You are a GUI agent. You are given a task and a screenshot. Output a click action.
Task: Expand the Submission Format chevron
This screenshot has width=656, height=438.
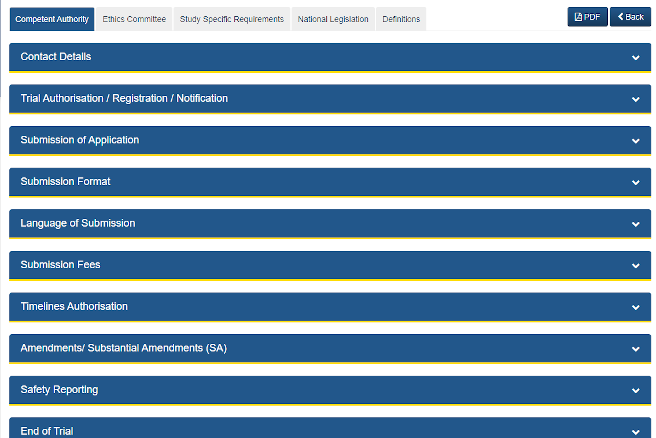636,182
